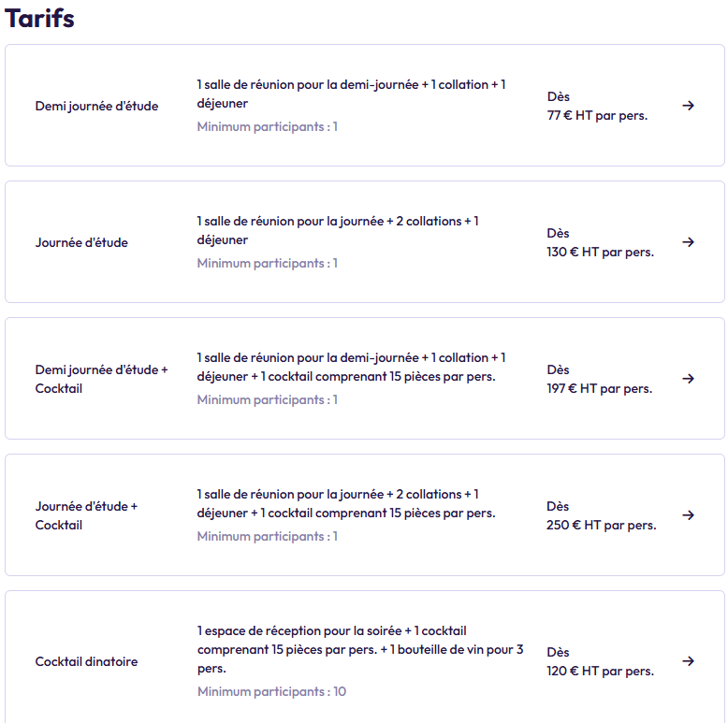The width and height of the screenshot is (728, 723).
Task: Select the 197 € HT par pers. price
Action: click(x=599, y=389)
